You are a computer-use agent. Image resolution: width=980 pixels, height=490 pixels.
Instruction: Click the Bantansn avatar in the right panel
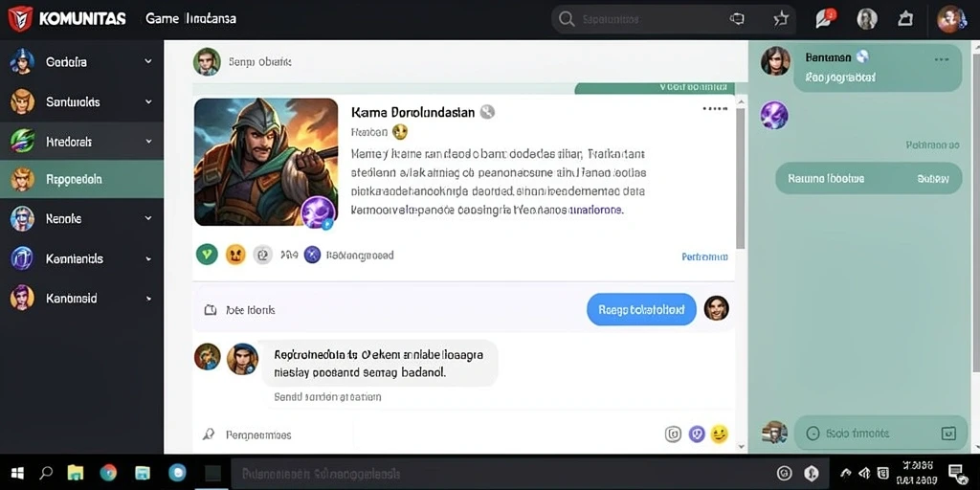[x=775, y=61]
